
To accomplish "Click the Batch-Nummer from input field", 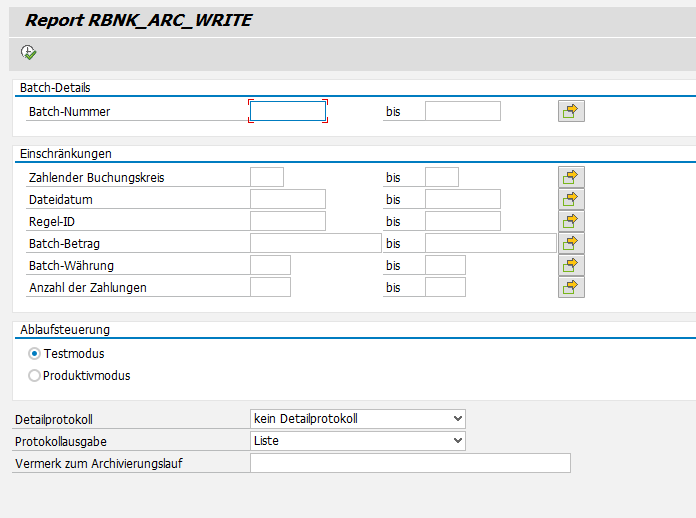I will tap(288, 112).
